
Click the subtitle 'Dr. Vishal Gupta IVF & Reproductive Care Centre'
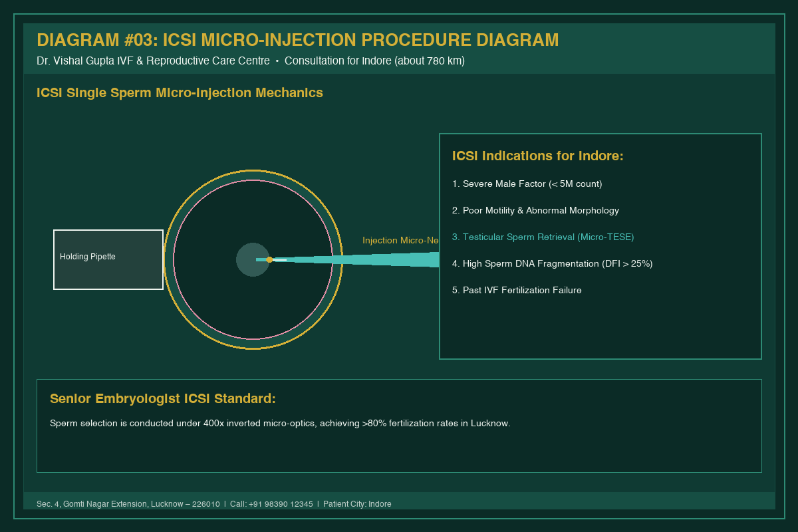point(153,61)
